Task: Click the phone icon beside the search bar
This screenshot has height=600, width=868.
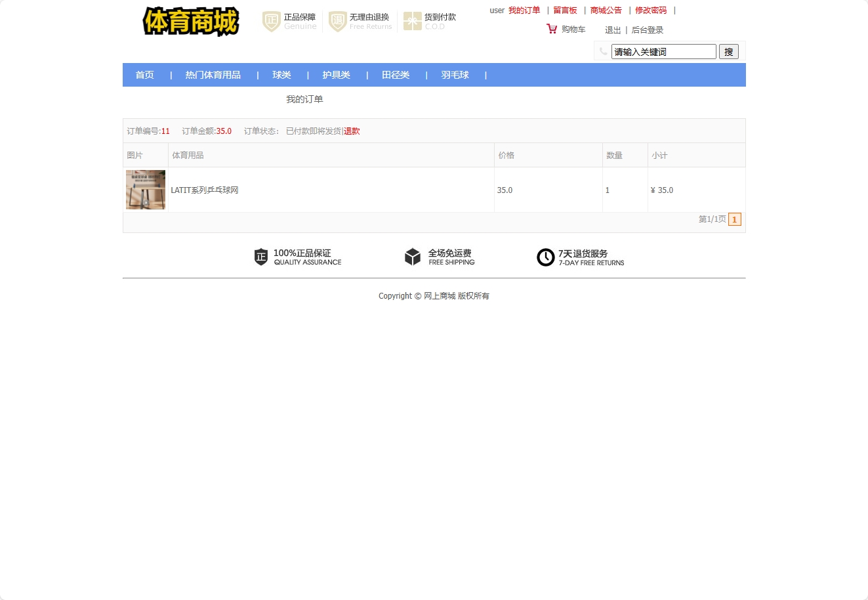Action: 603,51
